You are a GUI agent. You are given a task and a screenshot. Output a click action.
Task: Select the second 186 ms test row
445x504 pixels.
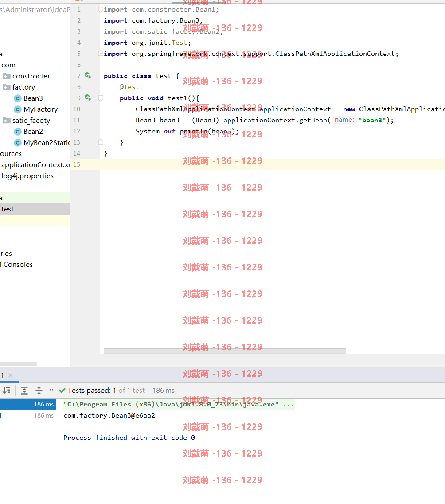[28, 415]
